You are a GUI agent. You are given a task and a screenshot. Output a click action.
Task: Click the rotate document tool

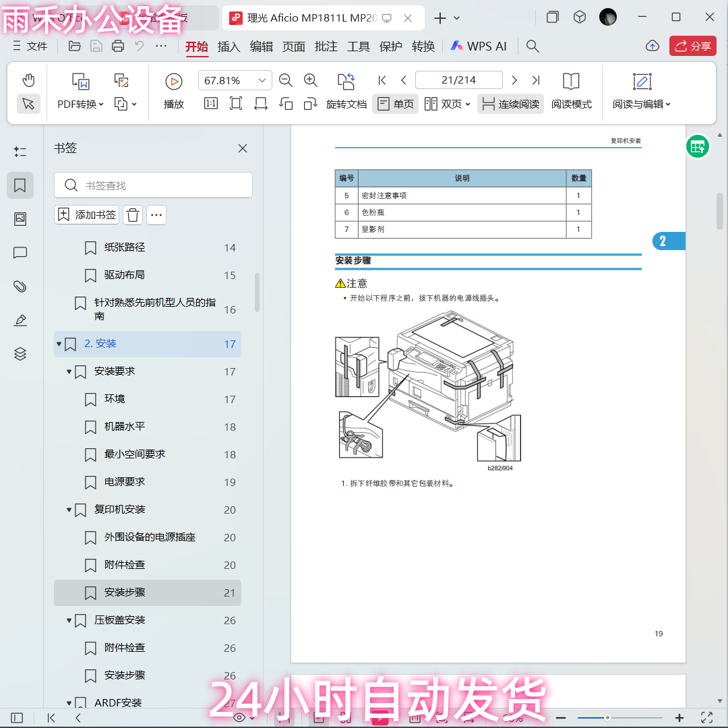point(346,92)
